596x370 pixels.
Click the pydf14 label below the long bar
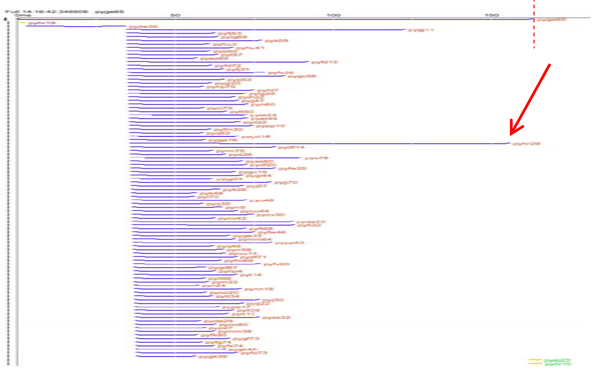(291, 147)
